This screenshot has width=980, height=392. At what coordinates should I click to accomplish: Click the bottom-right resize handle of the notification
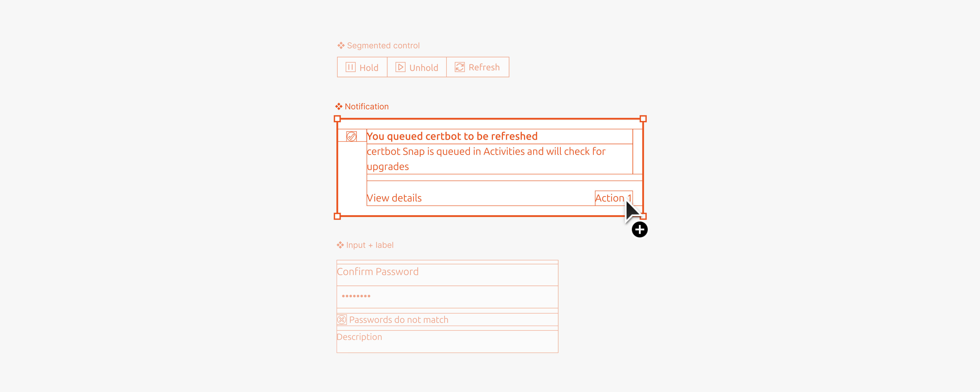643,216
